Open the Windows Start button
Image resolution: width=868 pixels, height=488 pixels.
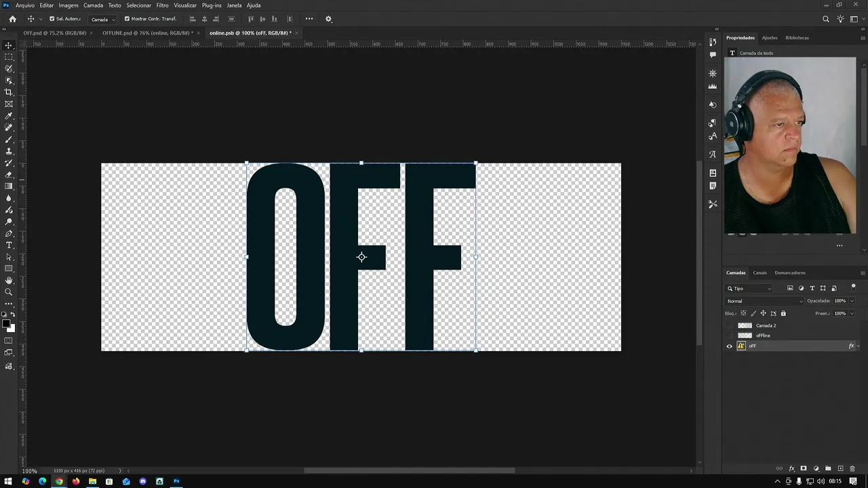pos(8,481)
